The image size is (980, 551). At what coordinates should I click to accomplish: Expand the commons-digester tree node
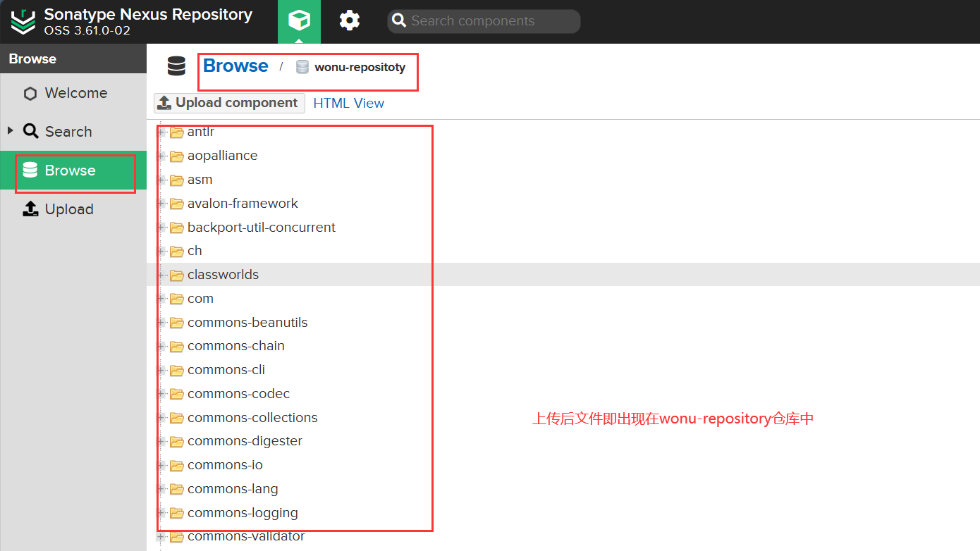(x=161, y=441)
